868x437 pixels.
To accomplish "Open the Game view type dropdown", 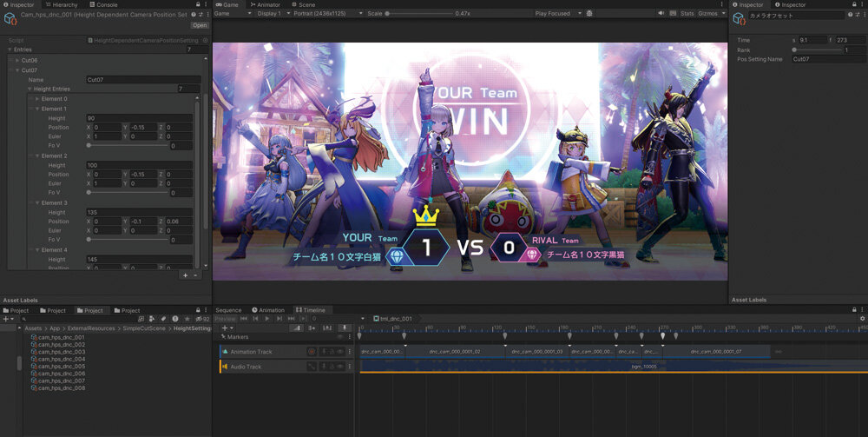I will tap(233, 13).
